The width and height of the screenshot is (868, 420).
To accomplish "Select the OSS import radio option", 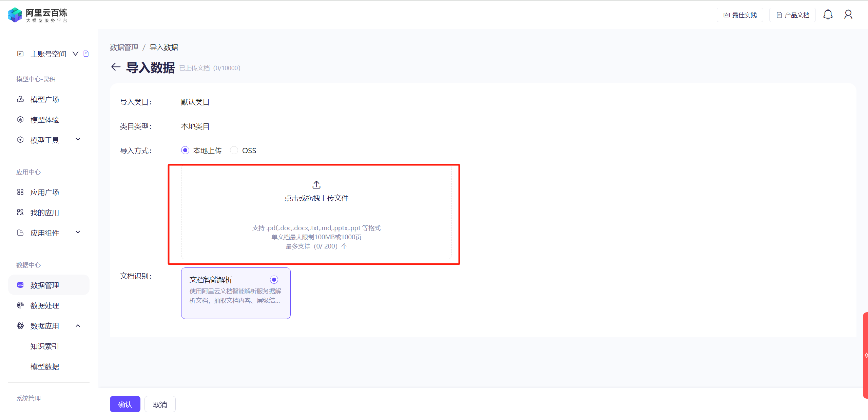I will point(234,150).
